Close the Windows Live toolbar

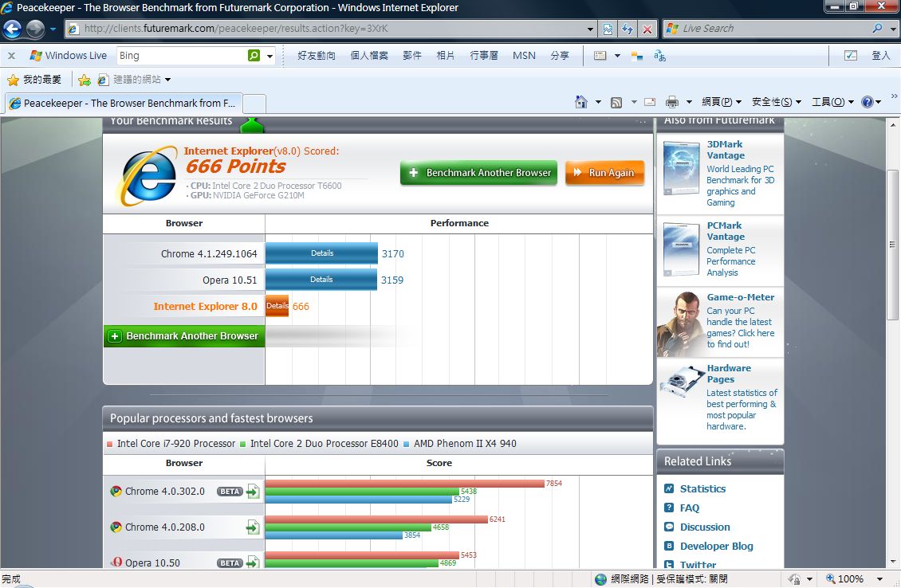click(11, 56)
